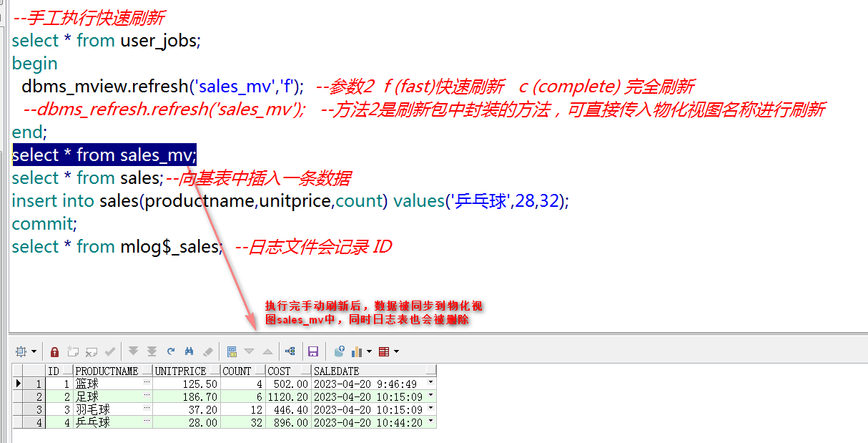The height and width of the screenshot is (443, 868).
Task: Open date dropdown for 9:46:49 row
Action: coord(430,384)
